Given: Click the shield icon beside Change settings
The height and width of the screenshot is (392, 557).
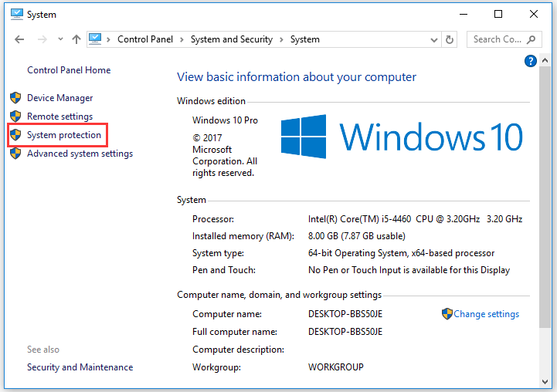Looking at the screenshot, I should [447, 313].
